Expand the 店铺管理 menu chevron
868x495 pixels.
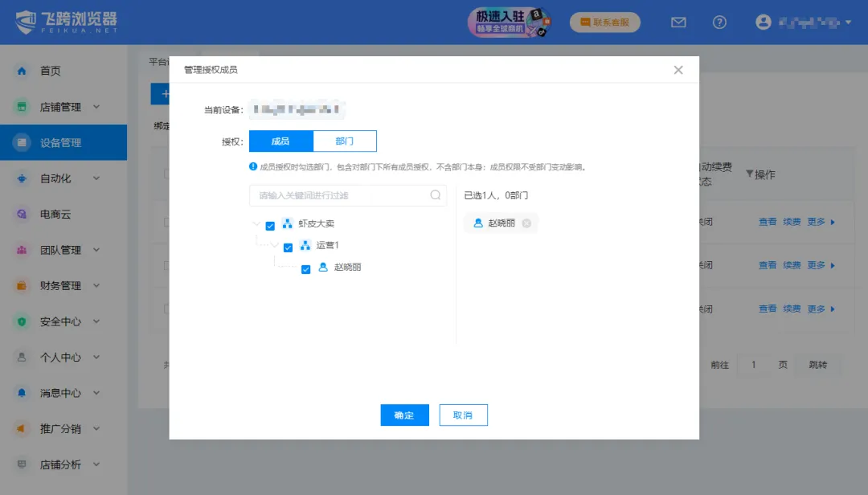[x=96, y=107]
